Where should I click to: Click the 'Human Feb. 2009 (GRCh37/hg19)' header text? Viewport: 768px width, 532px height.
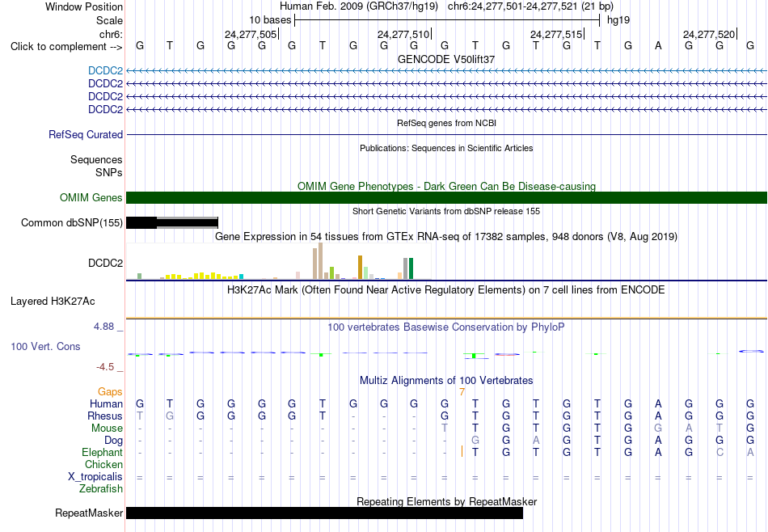click(358, 6)
